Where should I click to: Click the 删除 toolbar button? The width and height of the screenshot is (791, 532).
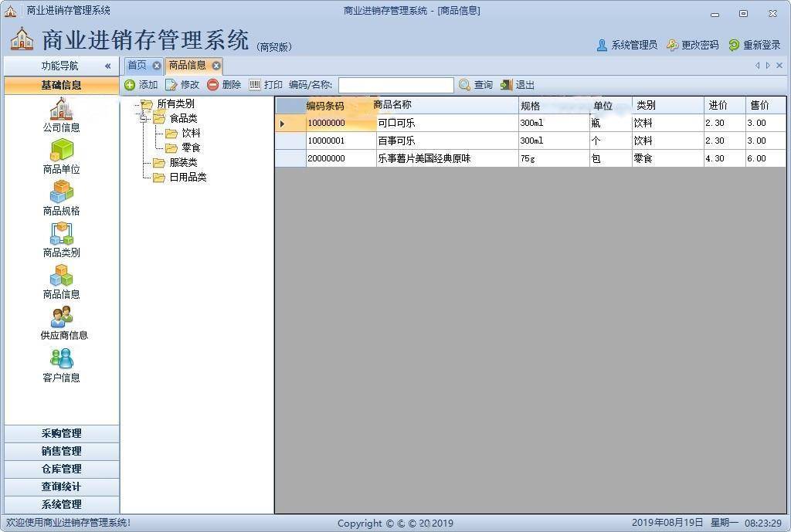224,85
